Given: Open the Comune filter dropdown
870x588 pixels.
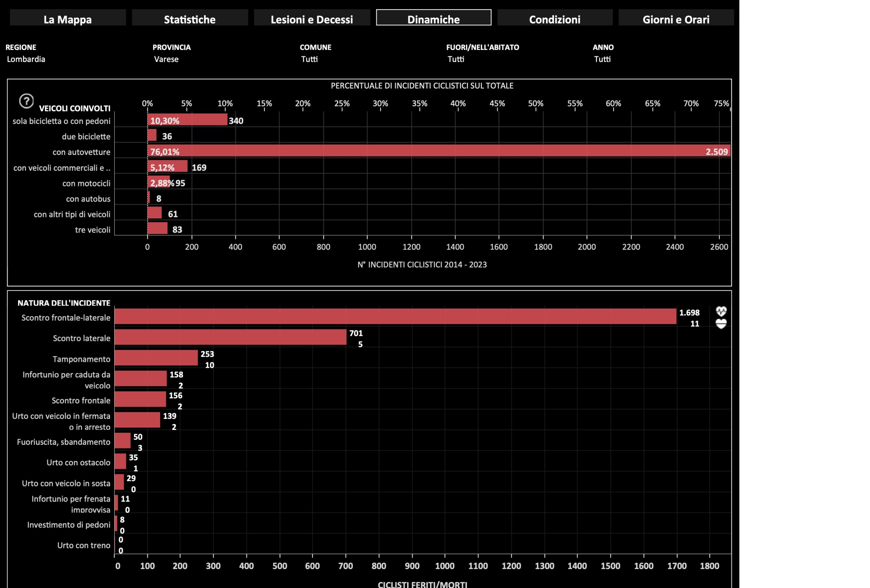Looking at the screenshot, I should 310,59.
